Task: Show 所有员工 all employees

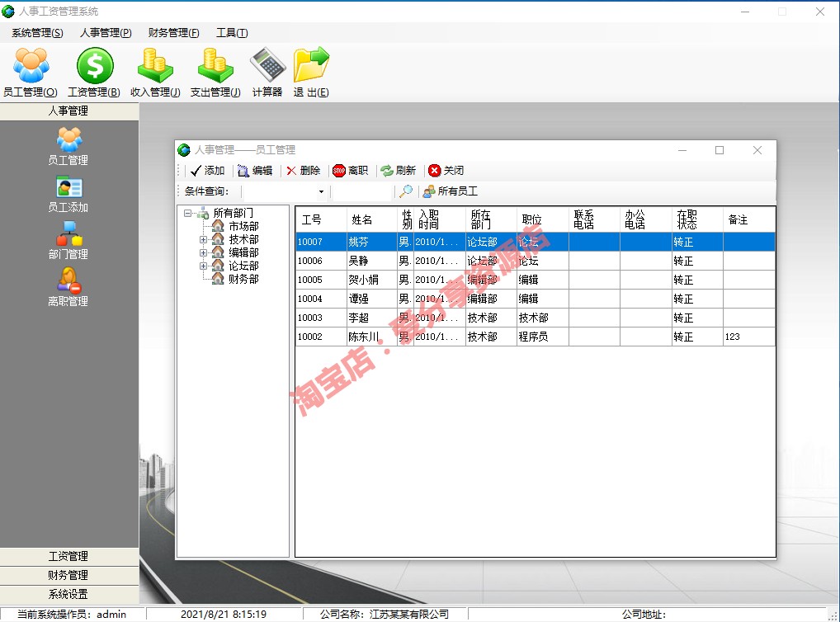Action: click(x=450, y=191)
